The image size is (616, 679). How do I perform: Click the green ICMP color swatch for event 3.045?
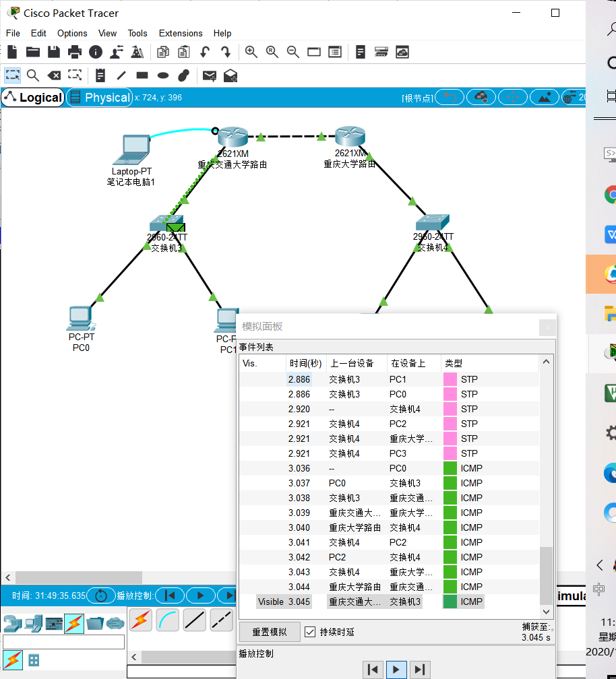pyautogui.click(x=449, y=602)
